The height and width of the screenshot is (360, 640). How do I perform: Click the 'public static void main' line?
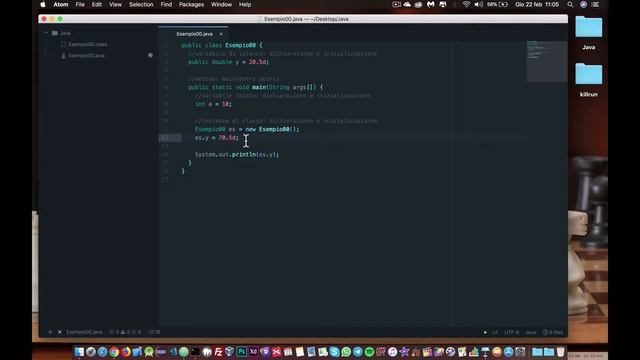pos(256,87)
